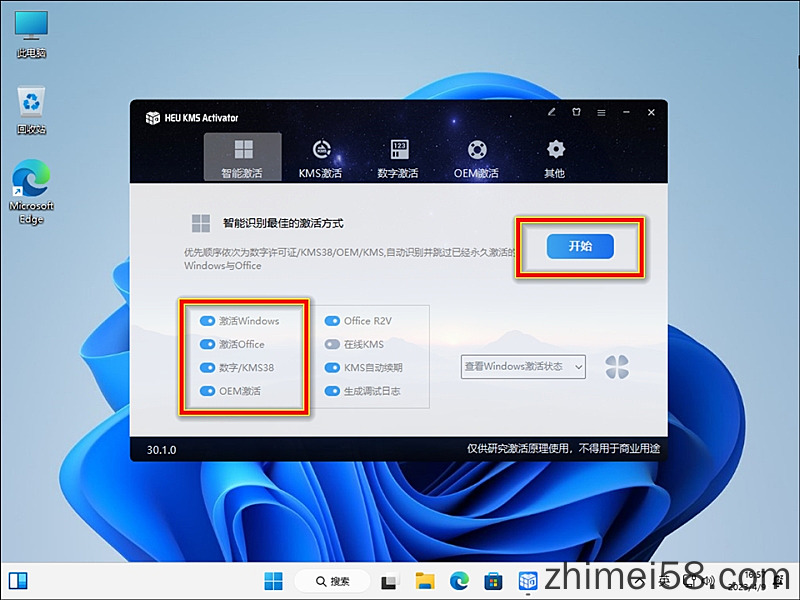Open the 智能激活 tab
Screen dimensions: 800x600
(243, 157)
